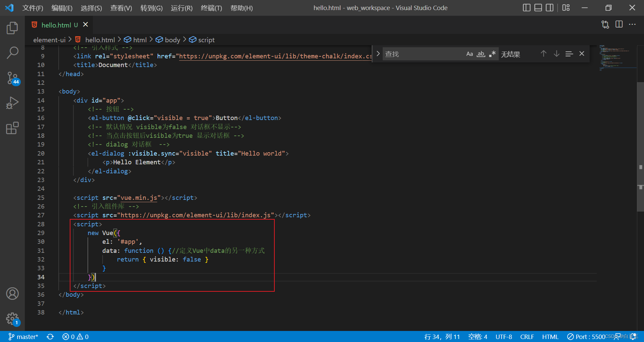This screenshot has height=342, width=644.
Task: Click element-ui breadcrumb folder
Action: [x=49, y=40]
